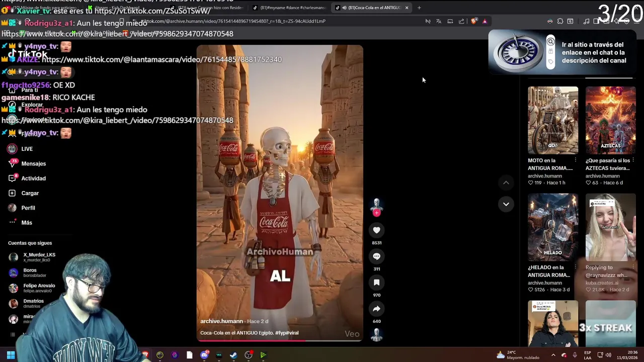
Task: Open Boros followed account
Action: [28, 273]
